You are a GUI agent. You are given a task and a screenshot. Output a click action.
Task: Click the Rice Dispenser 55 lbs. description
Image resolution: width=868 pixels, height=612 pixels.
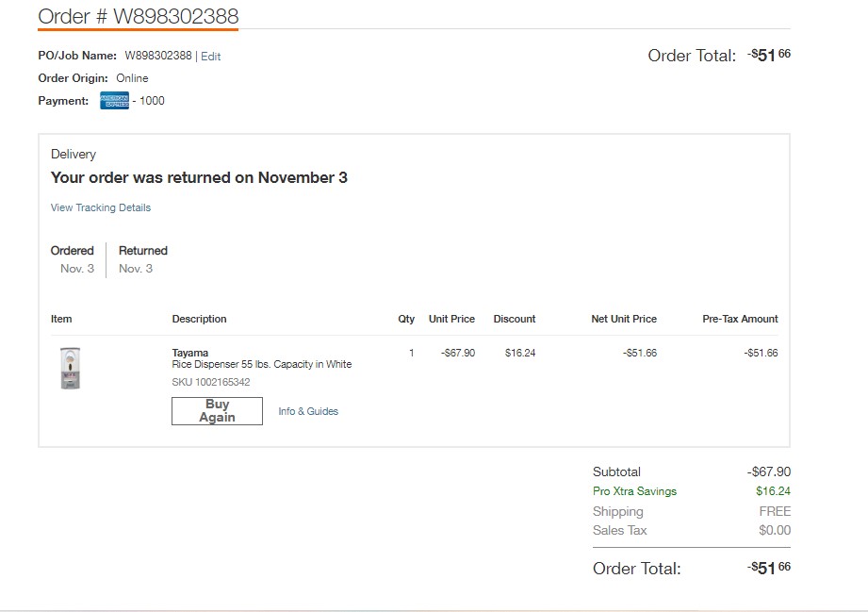(262, 364)
